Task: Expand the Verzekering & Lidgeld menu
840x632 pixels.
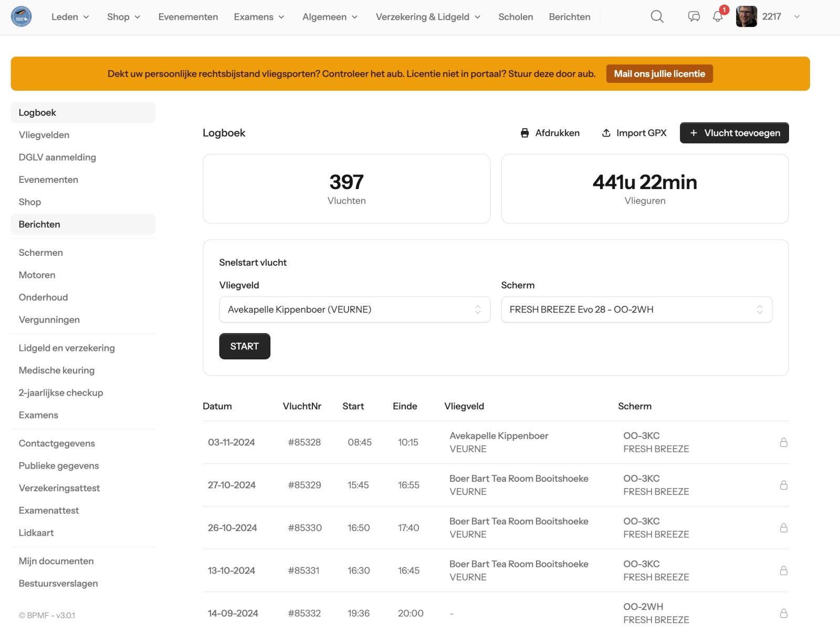Action: (x=428, y=17)
